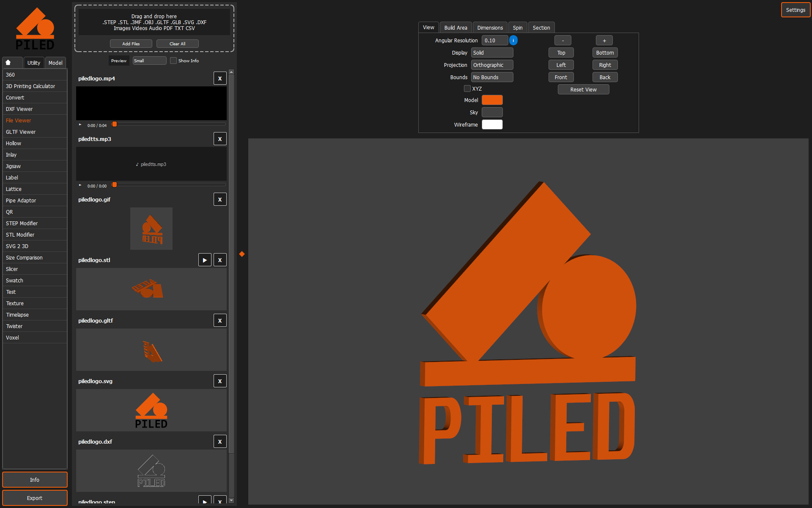Open the DXF Viewer utility
Screen dimensions: 812x508
point(35,109)
